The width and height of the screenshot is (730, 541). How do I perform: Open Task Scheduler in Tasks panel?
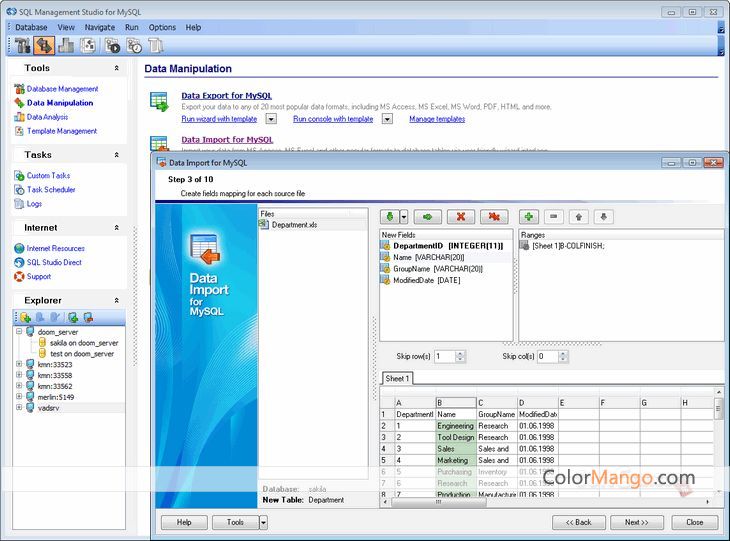pyautogui.click(x=51, y=189)
